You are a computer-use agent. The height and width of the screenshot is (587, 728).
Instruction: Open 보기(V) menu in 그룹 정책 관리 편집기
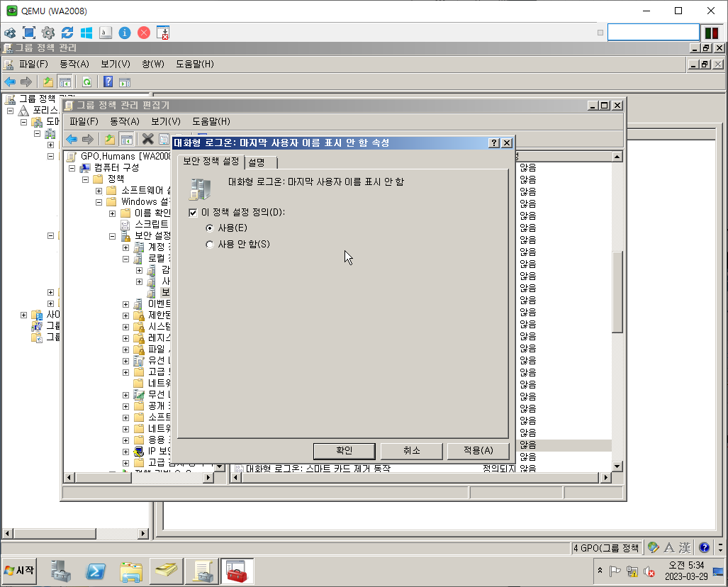tap(166, 122)
